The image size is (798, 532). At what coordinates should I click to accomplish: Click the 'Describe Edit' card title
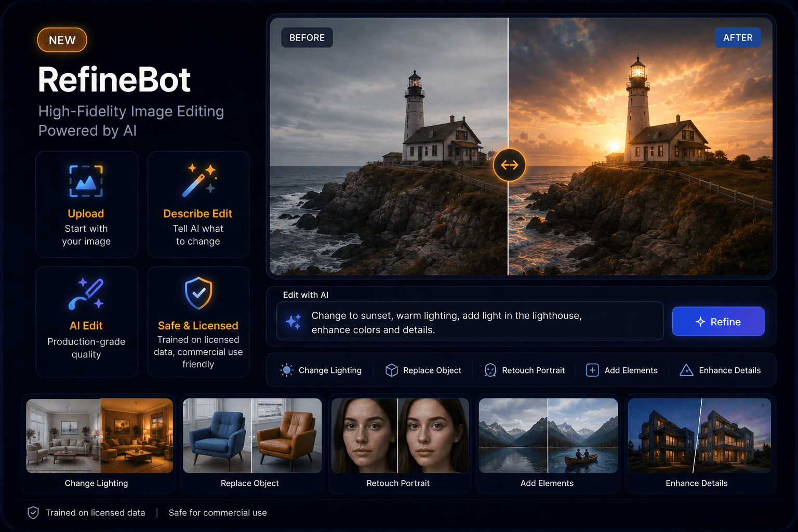tap(198, 214)
